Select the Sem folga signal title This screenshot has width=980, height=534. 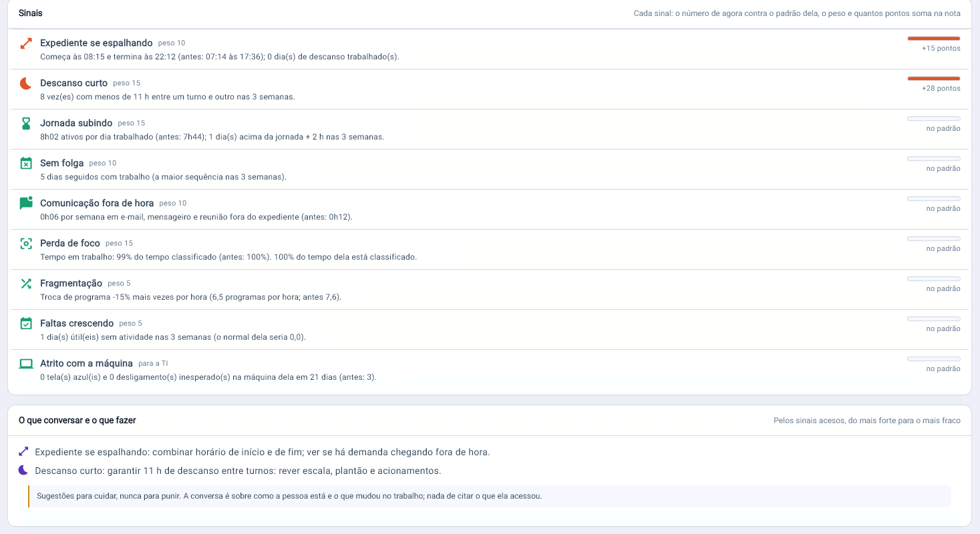point(62,163)
